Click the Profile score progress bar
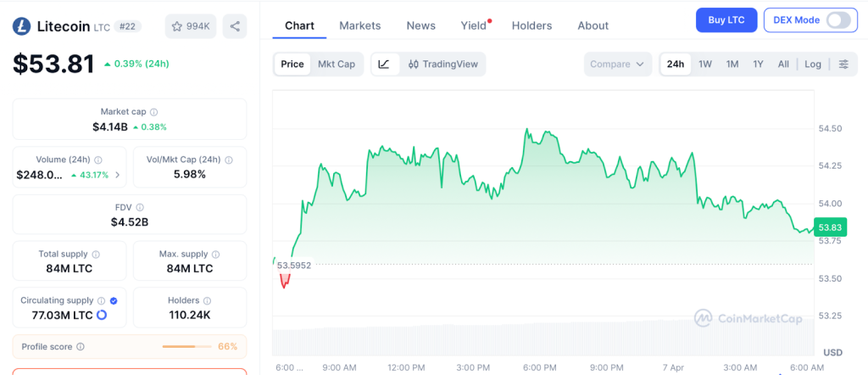 186,347
